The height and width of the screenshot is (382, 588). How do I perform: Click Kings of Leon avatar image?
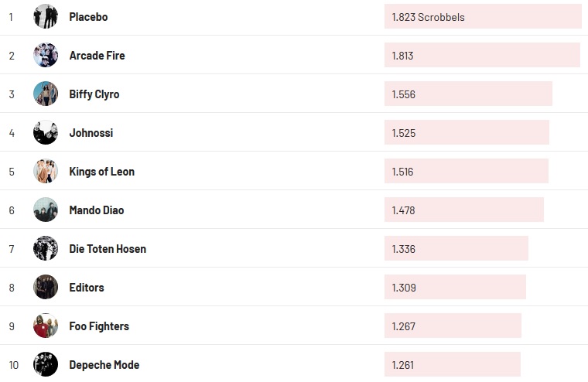(x=46, y=171)
